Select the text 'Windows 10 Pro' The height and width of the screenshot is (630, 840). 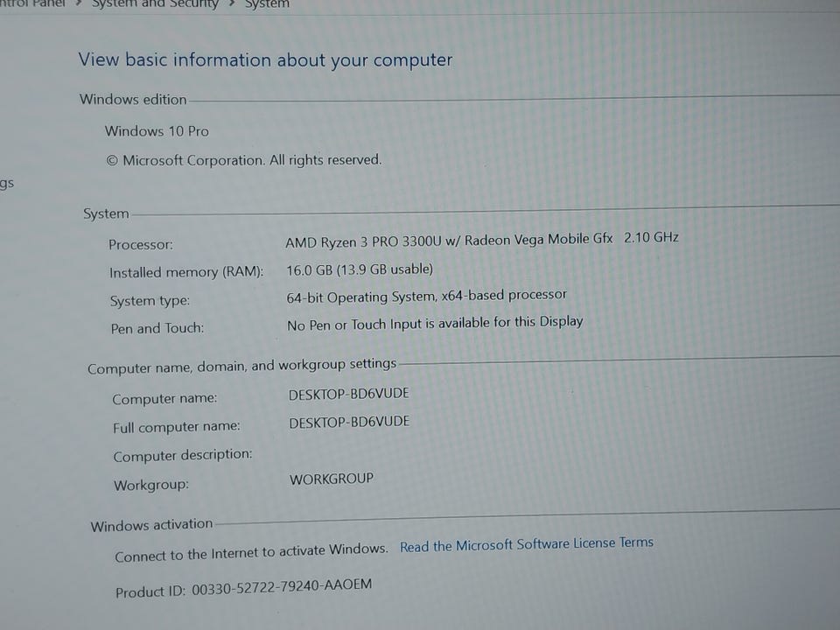pyautogui.click(x=157, y=130)
